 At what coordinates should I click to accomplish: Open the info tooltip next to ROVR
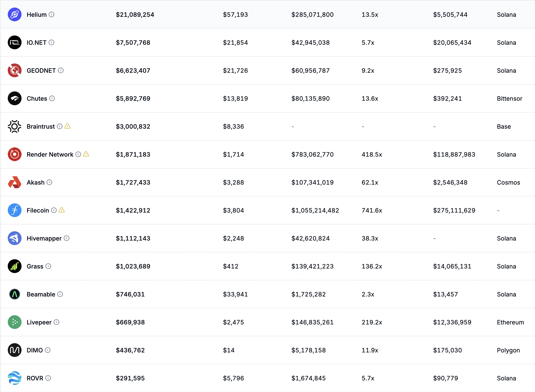pyautogui.click(x=49, y=378)
